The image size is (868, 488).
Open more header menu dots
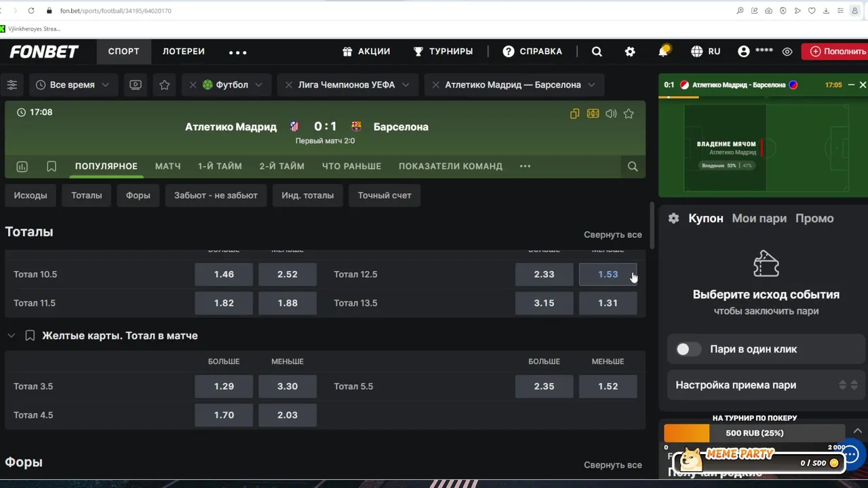(238, 52)
